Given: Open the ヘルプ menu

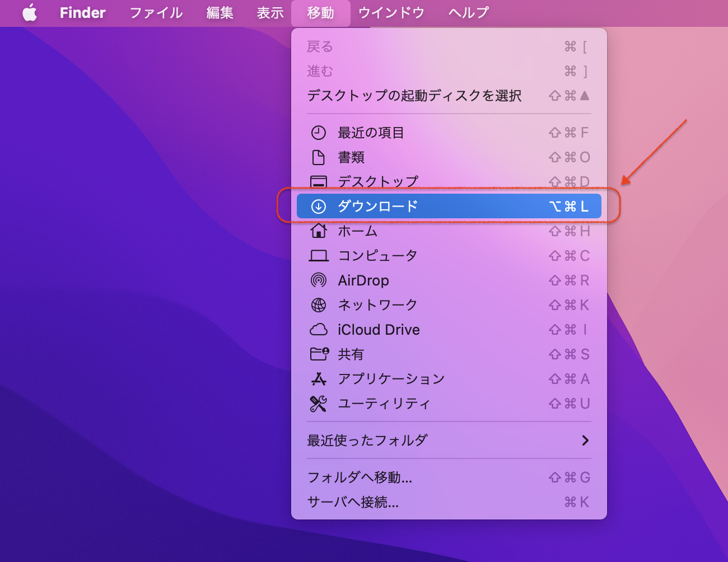Looking at the screenshot, I should 468,12.
